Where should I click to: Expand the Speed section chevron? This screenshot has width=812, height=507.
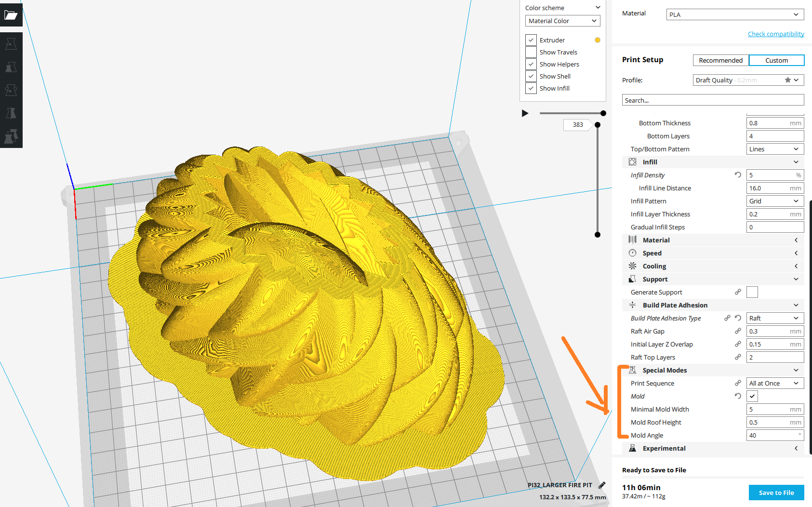(x=796, y=253)
